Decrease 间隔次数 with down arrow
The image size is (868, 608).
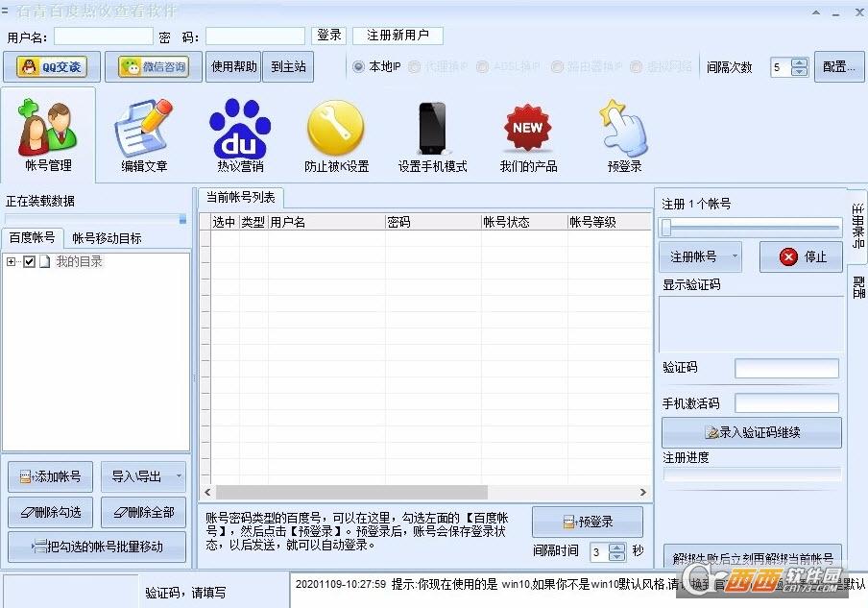click(799, 71)
